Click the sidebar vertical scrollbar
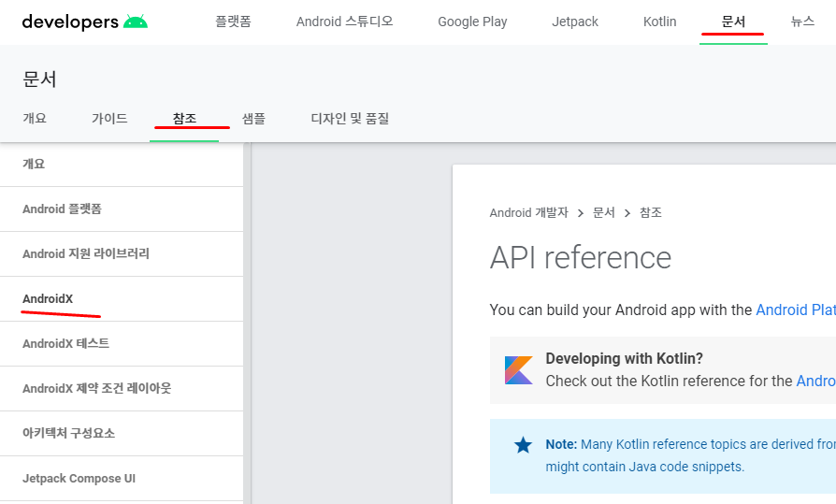This screenshot has height=504, width=836. point(247,324)
